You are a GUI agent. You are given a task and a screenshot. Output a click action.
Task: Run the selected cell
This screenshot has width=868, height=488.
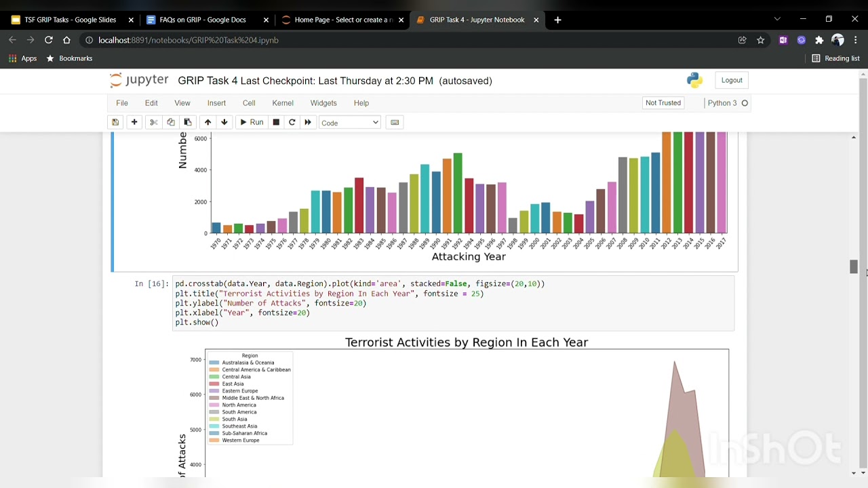(x=251, y=122)
